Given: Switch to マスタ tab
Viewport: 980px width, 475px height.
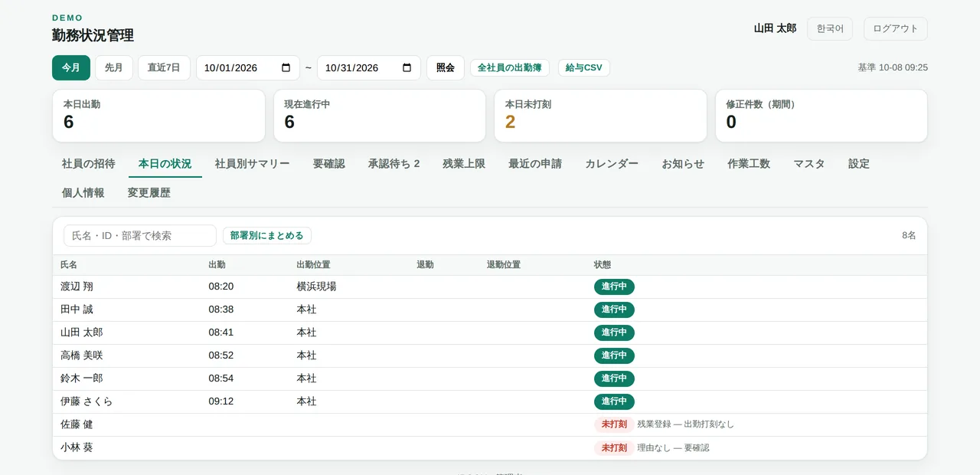Looking at the screenshot, I should [809, 163].
